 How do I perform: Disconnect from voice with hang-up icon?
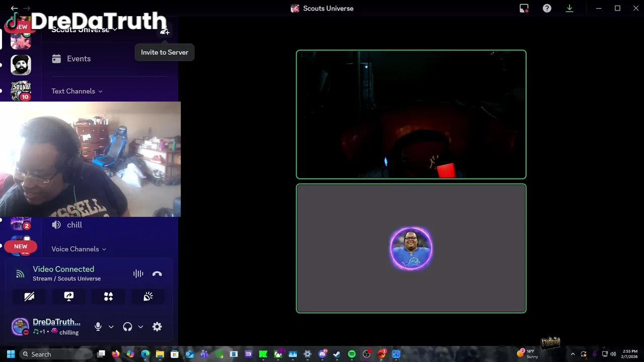pos(157,274)
